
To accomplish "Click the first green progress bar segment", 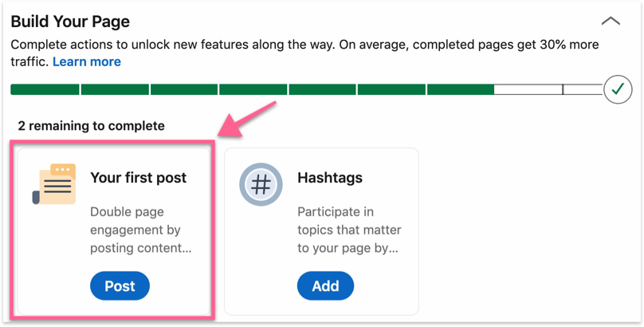I will (x=45, y=89).
